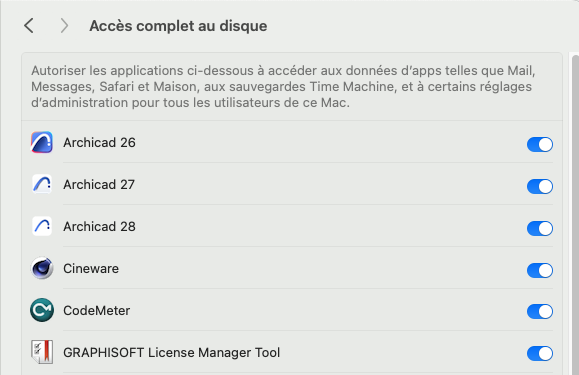The image size is (579, 375).
Task: Click the Archicad 27 app icon
Action: point(42,184)
